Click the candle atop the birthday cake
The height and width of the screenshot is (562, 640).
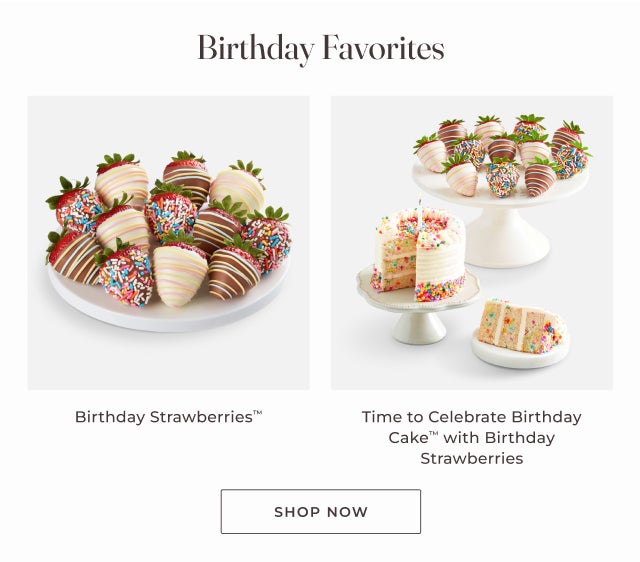coord(419,210)
